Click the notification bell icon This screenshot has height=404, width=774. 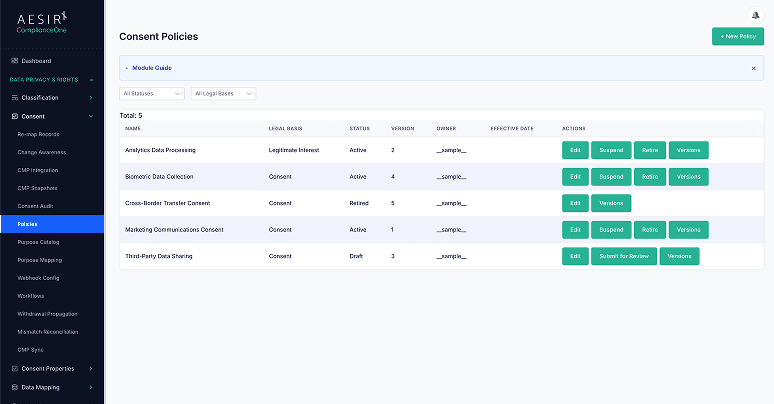[x=754, y=14]
